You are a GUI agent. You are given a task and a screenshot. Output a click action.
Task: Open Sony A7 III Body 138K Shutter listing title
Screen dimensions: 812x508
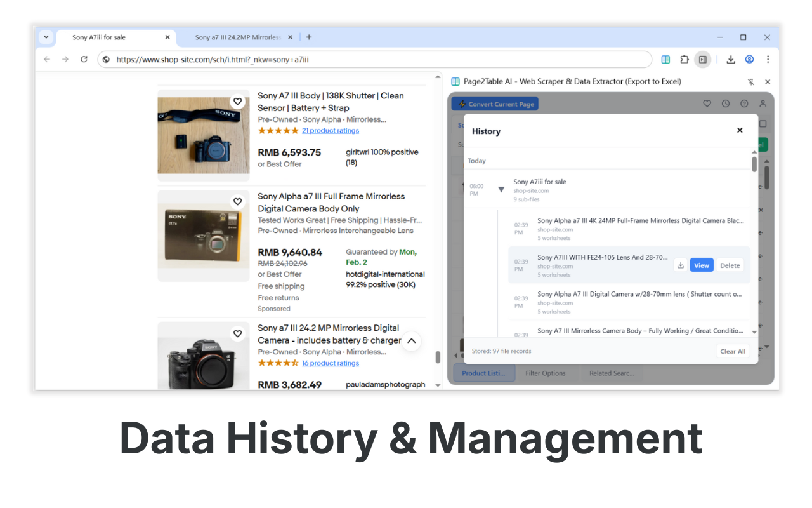tap(331, 102)
